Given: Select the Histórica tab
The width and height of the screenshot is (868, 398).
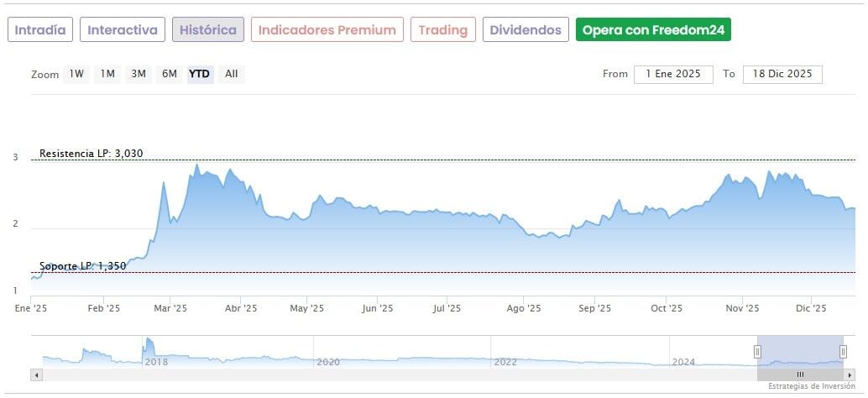Looking at the screenshot, I should [208, 30].
